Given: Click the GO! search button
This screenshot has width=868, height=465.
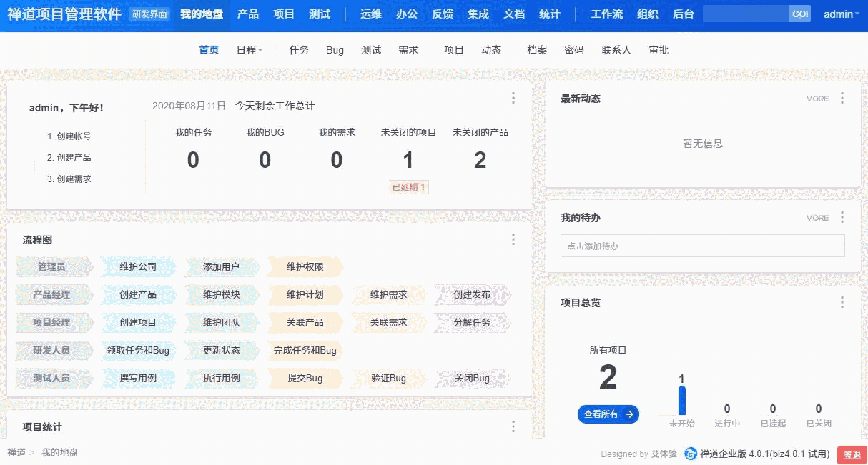Looking at the screenshot, I should click(x=800, y=13).
